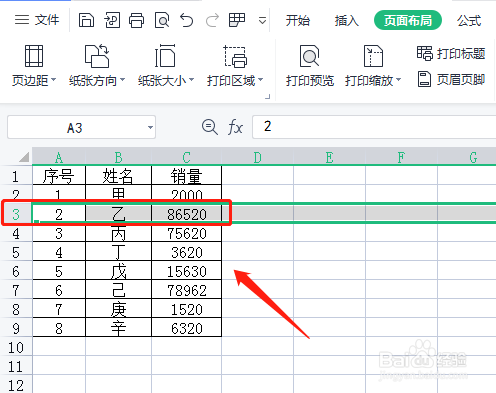Click the 纸张方向 orientation icon
Screen dimensions: 496x393
(97, 56)
